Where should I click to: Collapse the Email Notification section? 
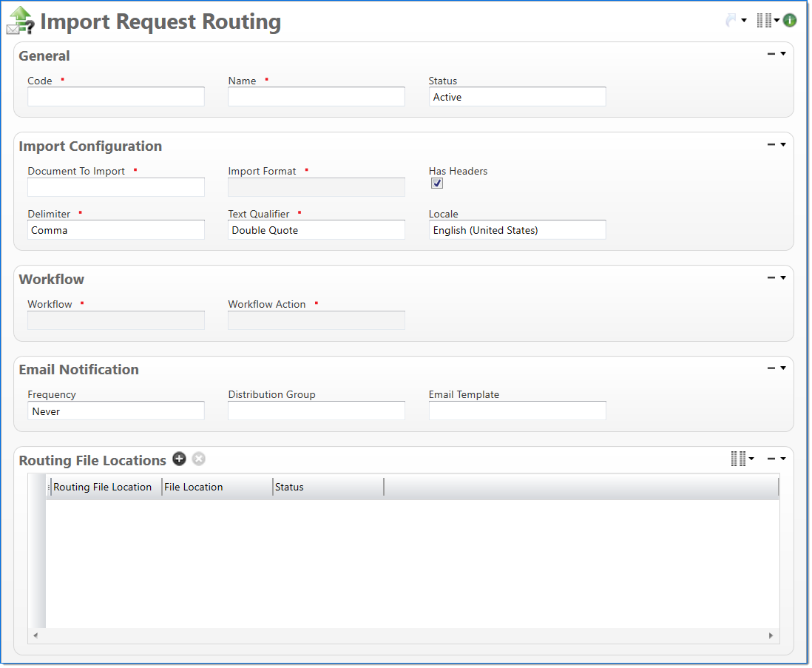click(x=771, y=368)
